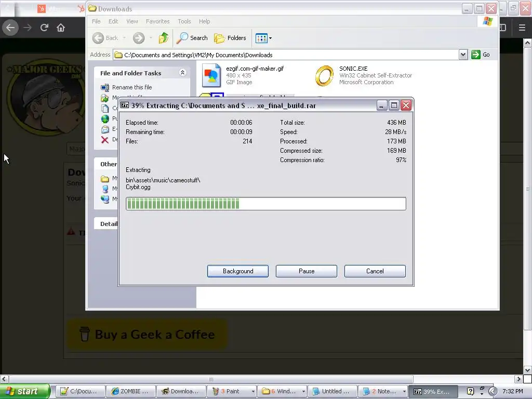Image resolution: width=532 pixels, height=399 pixels.
Task: Click the Forward arrow icon in Explorer toolbar
Action: coord(138,38)
